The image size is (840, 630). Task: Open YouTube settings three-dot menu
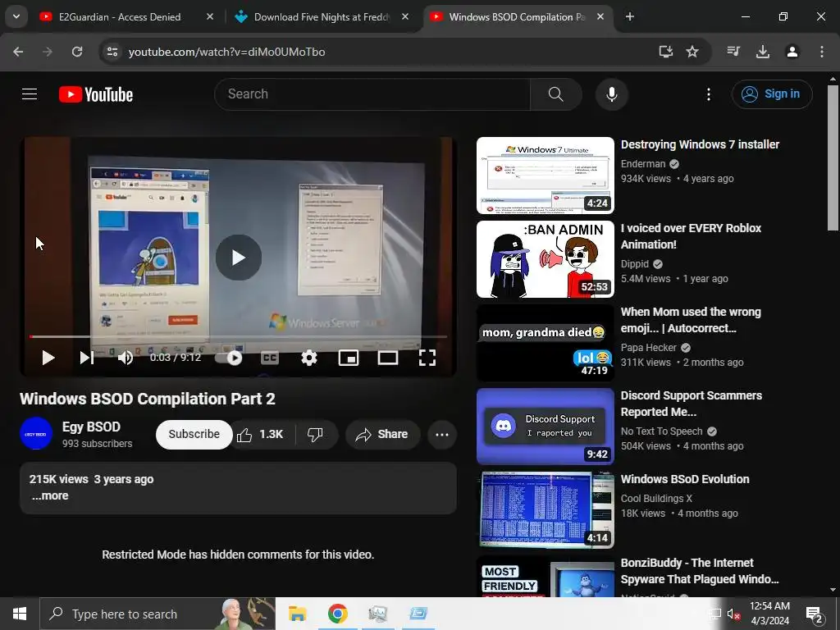tap(708, 94)
